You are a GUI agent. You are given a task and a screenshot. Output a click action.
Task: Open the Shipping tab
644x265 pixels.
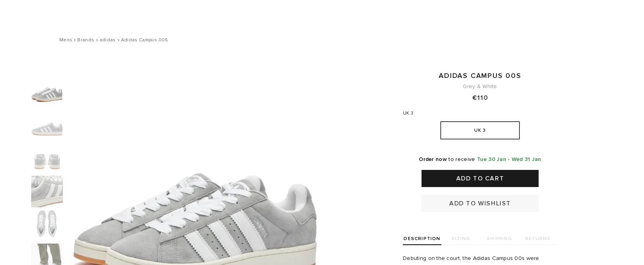point(499,238)
